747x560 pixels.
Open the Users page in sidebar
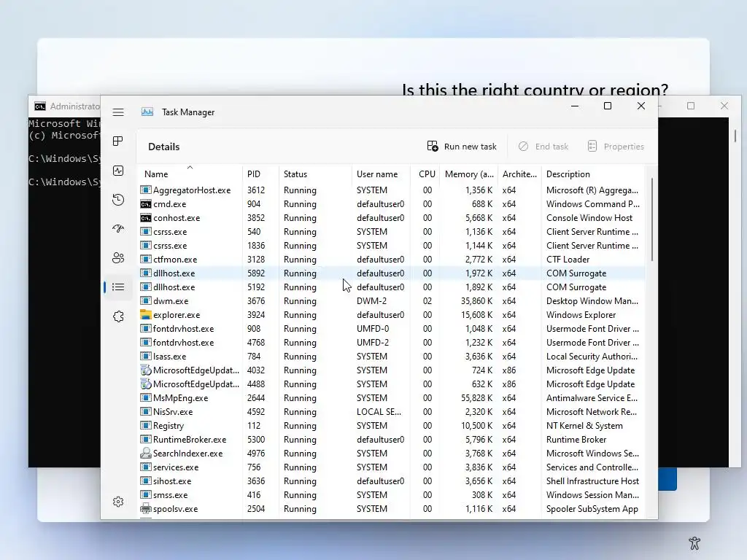[118, 257]
